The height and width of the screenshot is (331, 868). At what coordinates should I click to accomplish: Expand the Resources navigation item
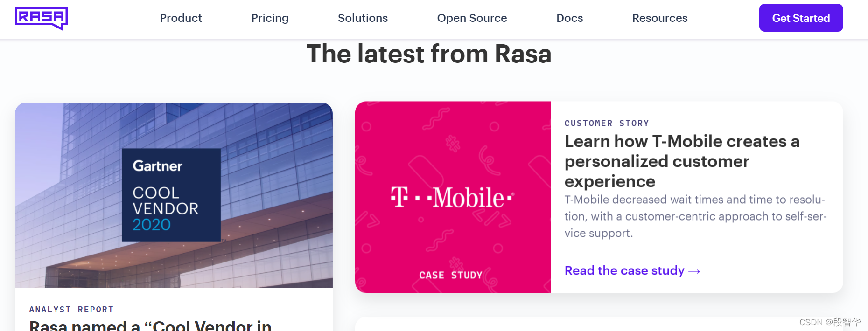pos(659,18)
